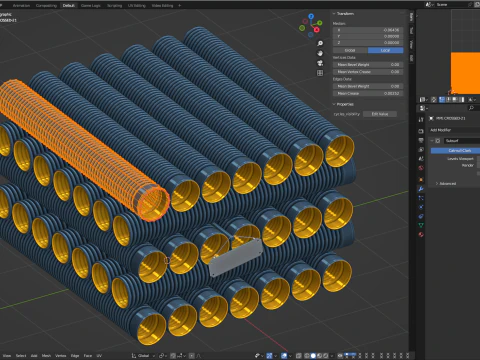The width and height of the screenshot is (480, 360).
Task: Click the Edit Value button
Action: [x=380, y=114]
